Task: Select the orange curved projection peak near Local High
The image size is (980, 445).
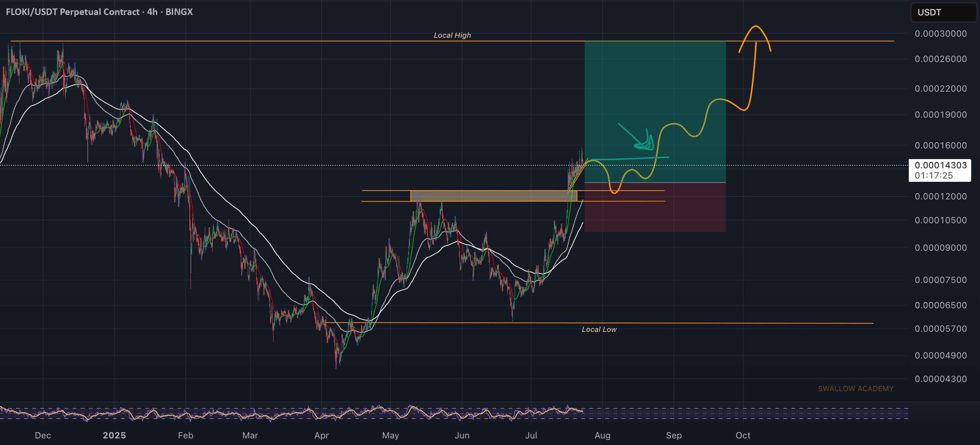Action: [755, 38]
